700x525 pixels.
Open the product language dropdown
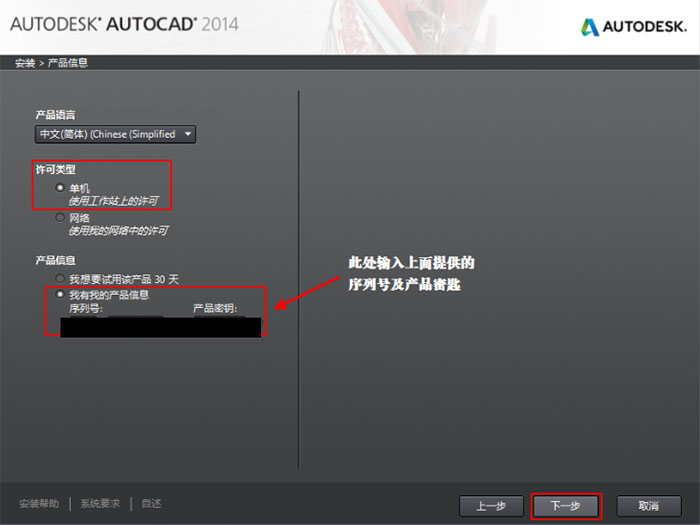pos(115,134)
